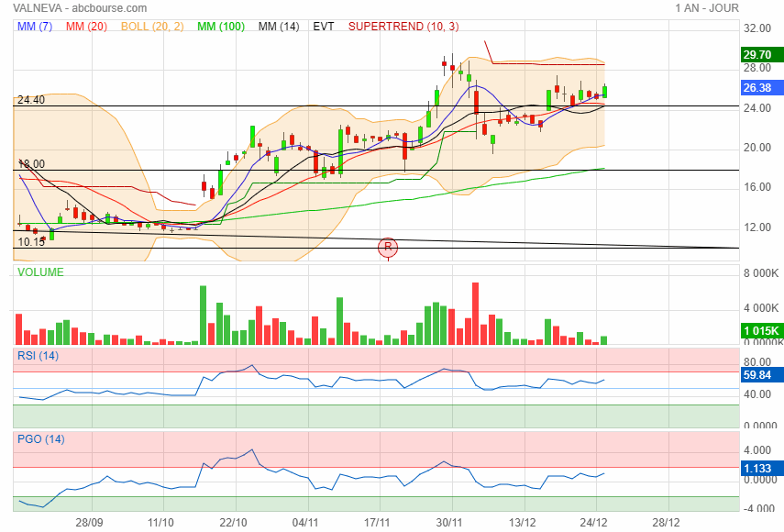Click the PGO (14) panel label

[41, 439]
